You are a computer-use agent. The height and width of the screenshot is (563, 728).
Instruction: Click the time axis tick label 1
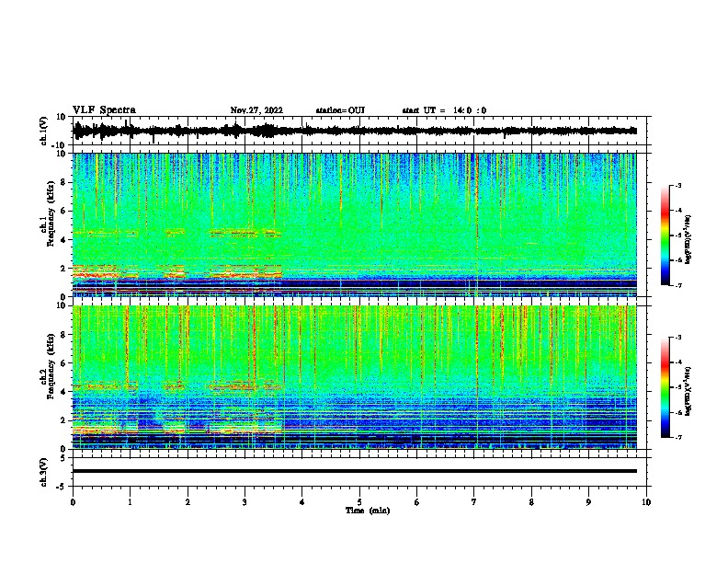click(130, 502)
